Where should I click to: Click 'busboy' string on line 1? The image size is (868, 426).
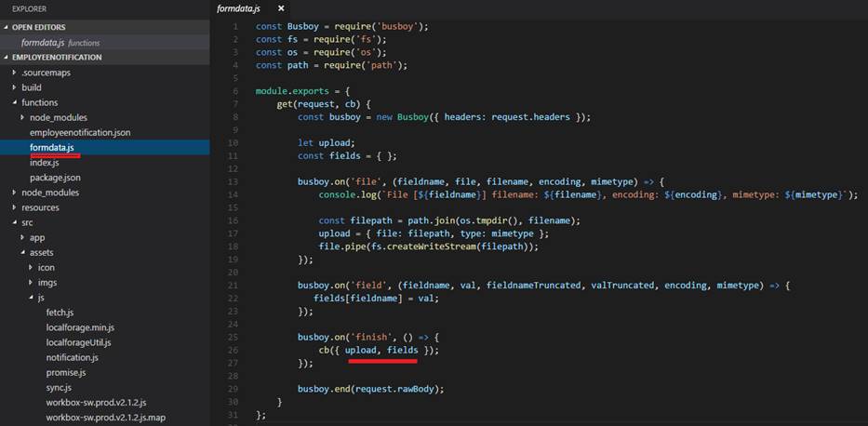pos(397,27)
